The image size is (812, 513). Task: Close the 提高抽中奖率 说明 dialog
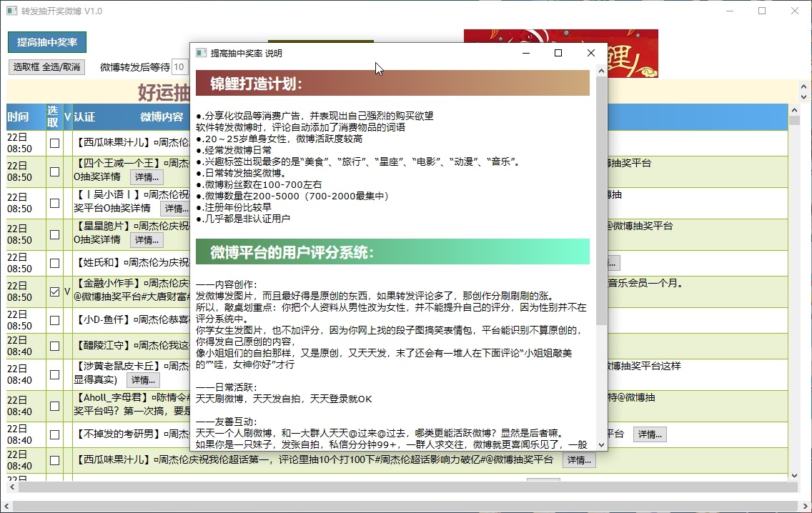(591, 53)
